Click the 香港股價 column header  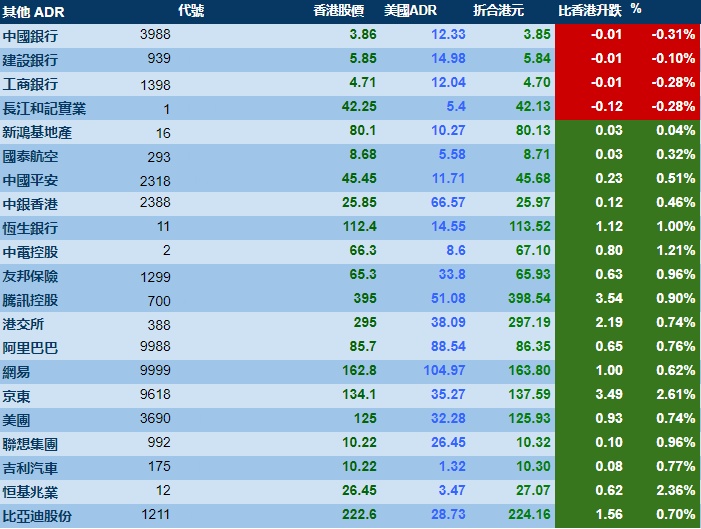coord(338,11)
